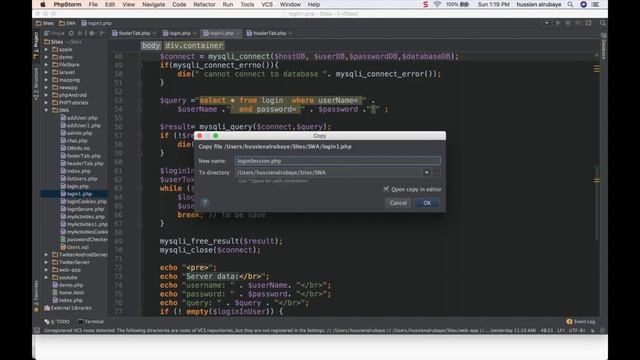Image resolution: width=640 pixels, height=360 pixels.
Task: Open the Favorites tool window tab
Action: [x=36, y=297]
